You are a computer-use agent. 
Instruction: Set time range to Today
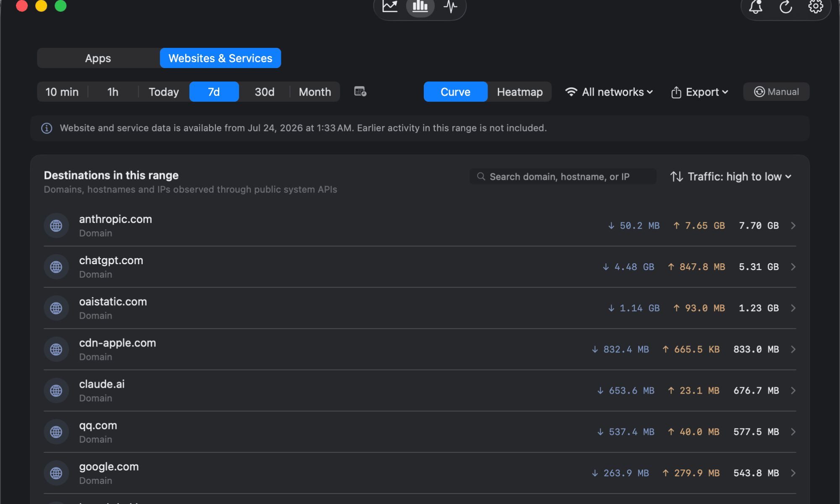coord(164,92)
